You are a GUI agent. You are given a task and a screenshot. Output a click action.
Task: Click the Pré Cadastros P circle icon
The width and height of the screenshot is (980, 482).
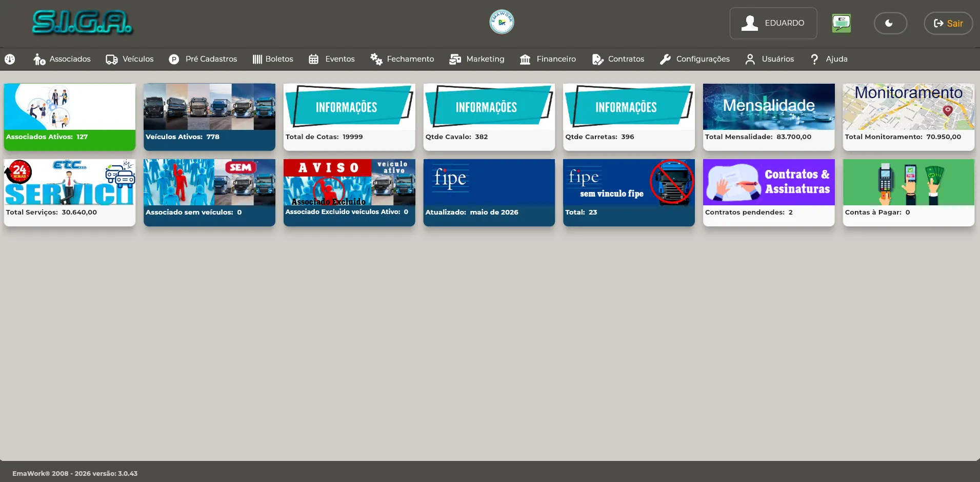tap(174, 60)
